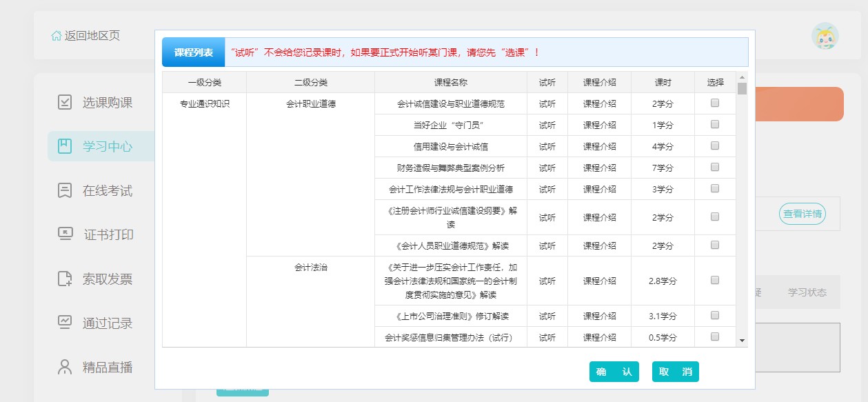
Task: Open 试听 for 财务造假与舞弊典型案例分析
Action: [546, 167]
